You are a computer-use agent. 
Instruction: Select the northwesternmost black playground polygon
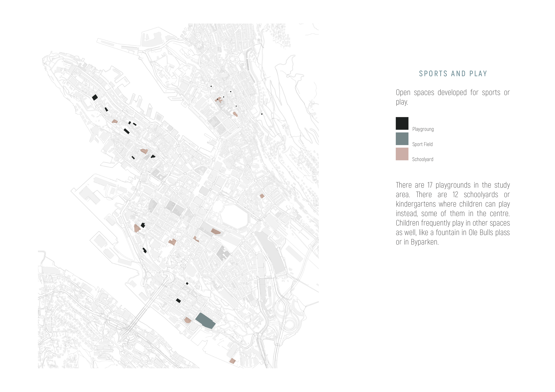95,97
